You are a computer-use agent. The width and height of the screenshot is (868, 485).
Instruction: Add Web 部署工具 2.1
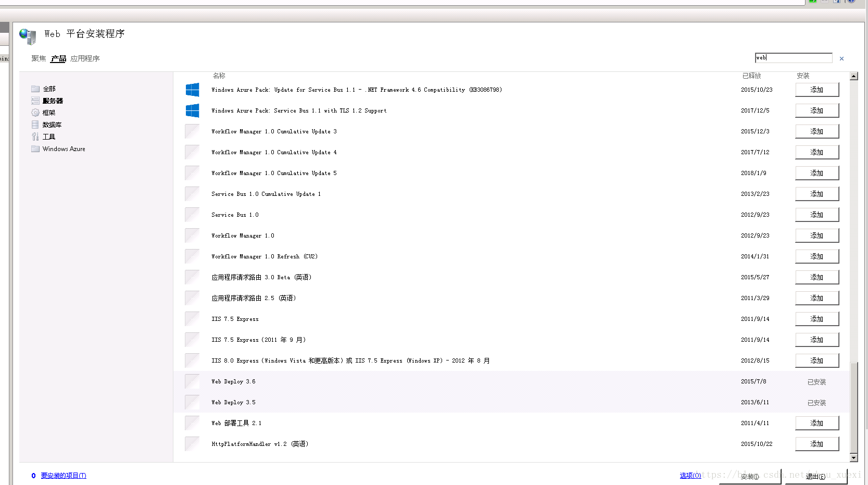pyautogui.click(x=817, y=423)
